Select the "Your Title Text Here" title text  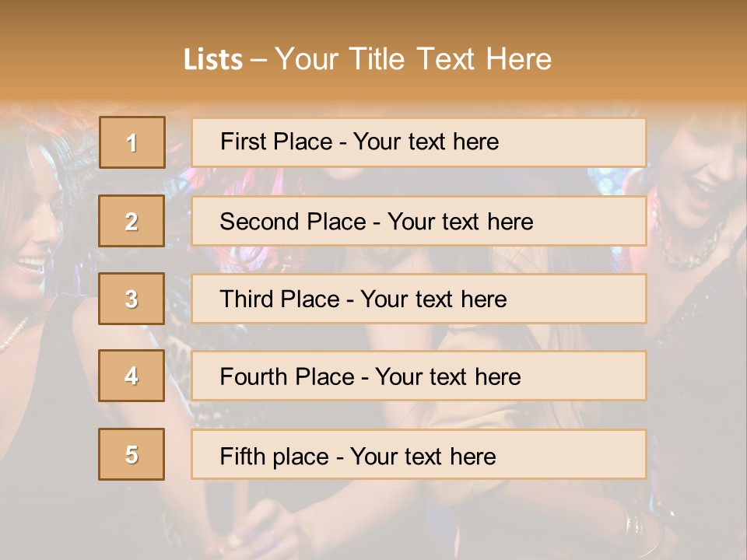413,59
